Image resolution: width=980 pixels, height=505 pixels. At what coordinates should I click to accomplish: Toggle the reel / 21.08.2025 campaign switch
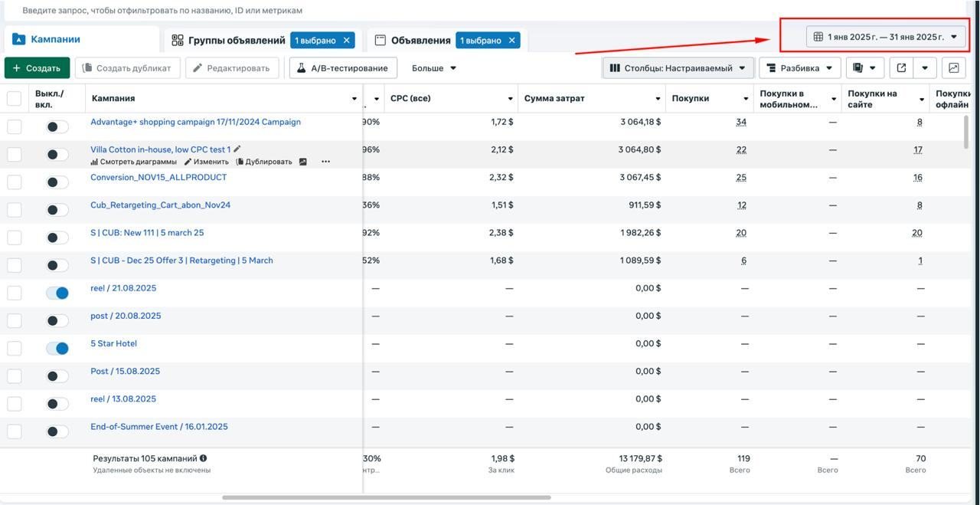[x=57, y=293]
